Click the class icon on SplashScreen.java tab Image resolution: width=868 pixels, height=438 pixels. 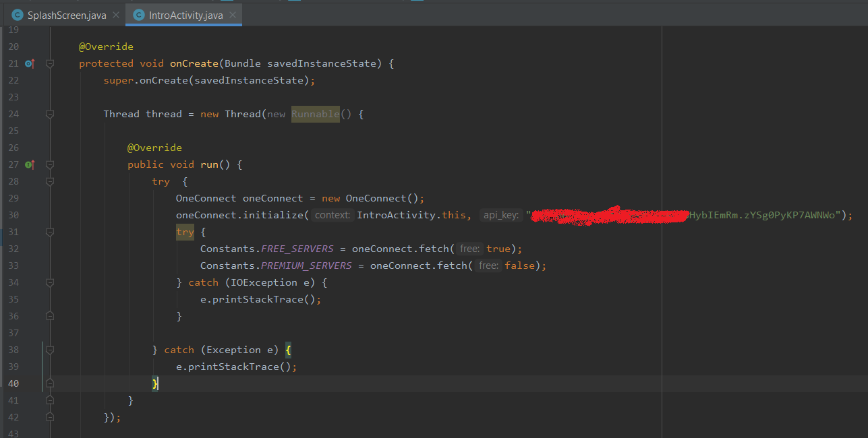point(18,15)
